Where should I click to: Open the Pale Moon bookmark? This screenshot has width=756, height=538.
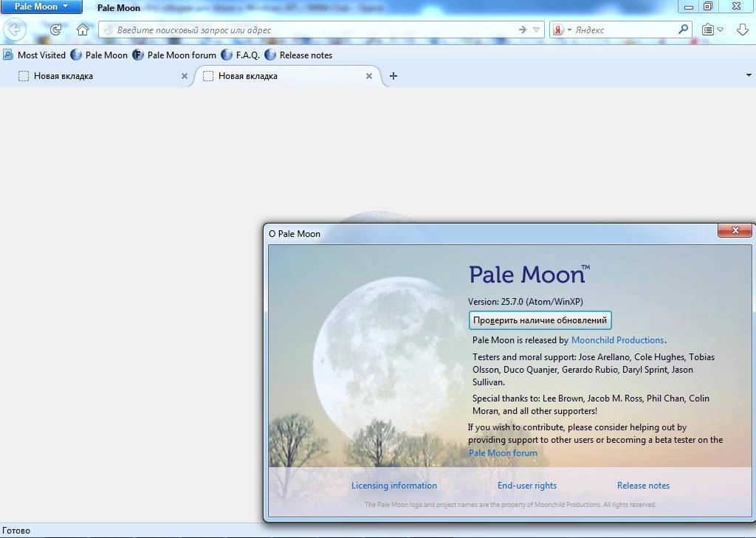tap(100, 55)
